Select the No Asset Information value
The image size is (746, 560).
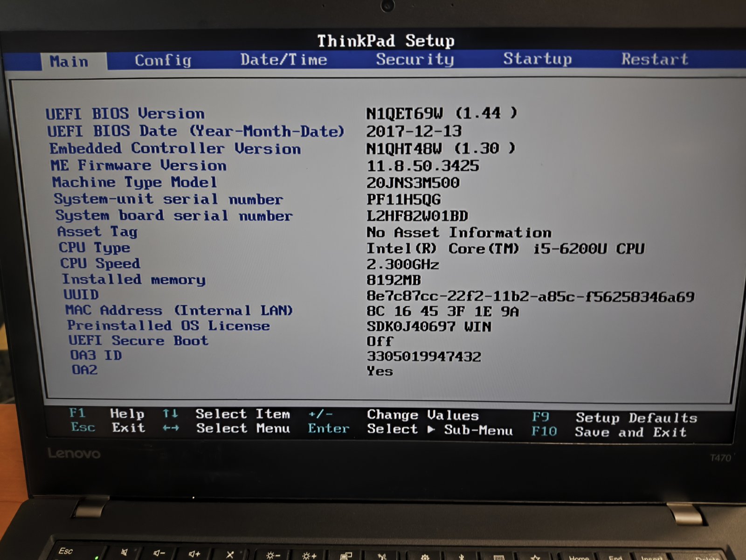click(x=459, y=232)
